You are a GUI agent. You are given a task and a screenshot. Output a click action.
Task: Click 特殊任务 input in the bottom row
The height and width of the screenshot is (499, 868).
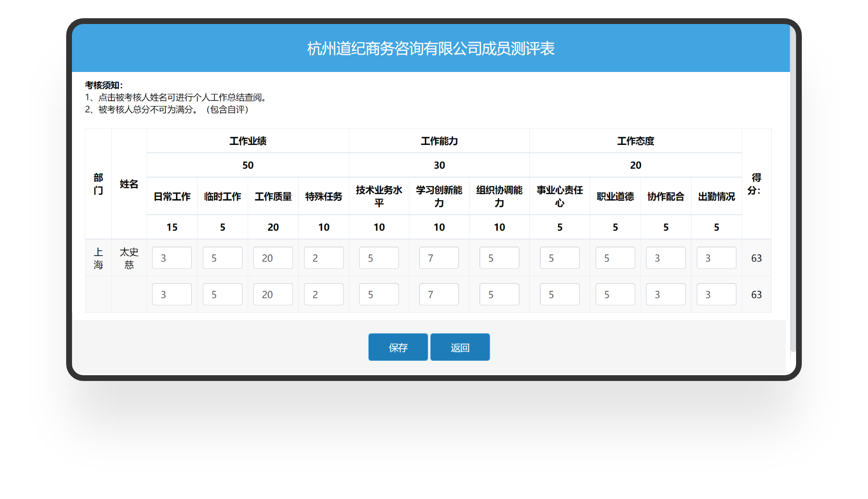pos(324,295)
